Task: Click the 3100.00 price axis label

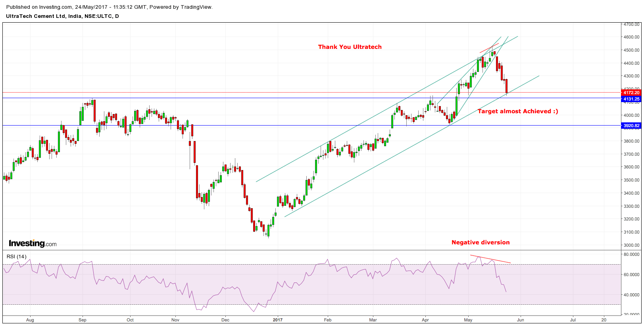Action: 631,232
